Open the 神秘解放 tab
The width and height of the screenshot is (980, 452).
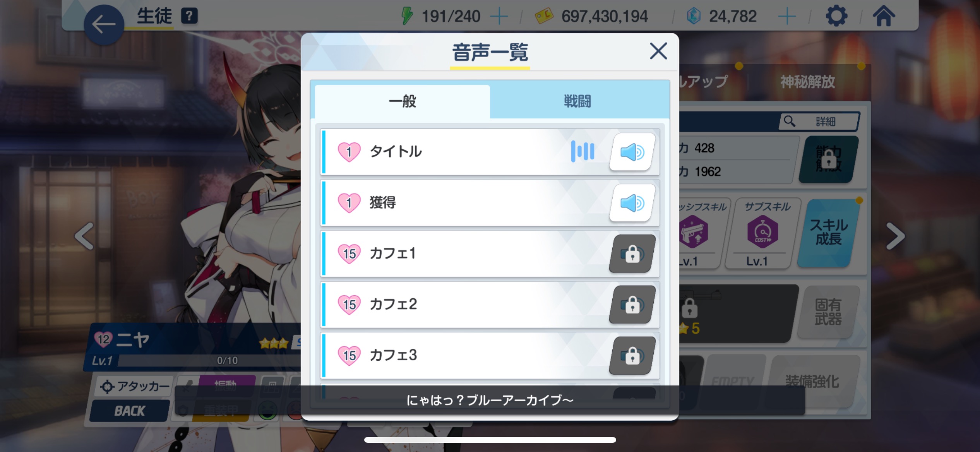tap(807, 82)
